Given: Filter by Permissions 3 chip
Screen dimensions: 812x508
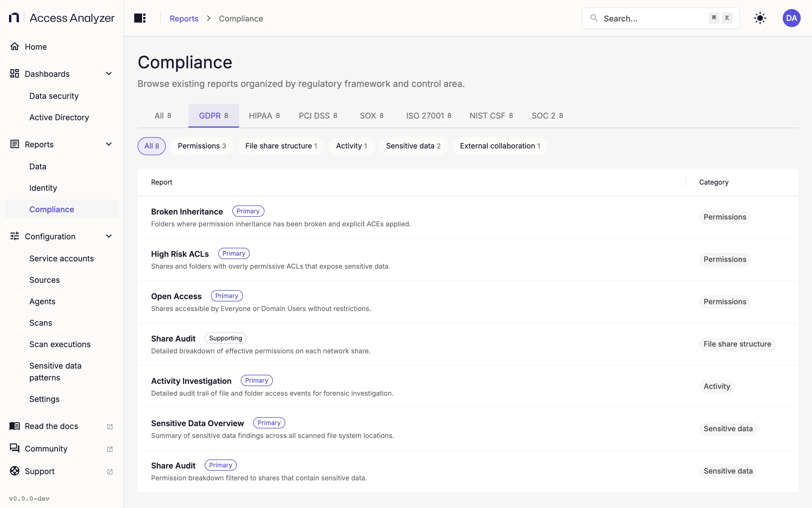Looking at the screenshot, I should [202, 146].
